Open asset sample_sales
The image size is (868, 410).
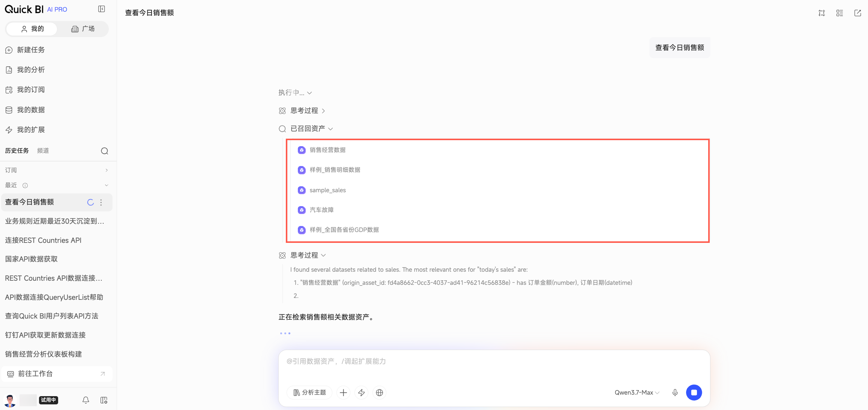[322, 190]
